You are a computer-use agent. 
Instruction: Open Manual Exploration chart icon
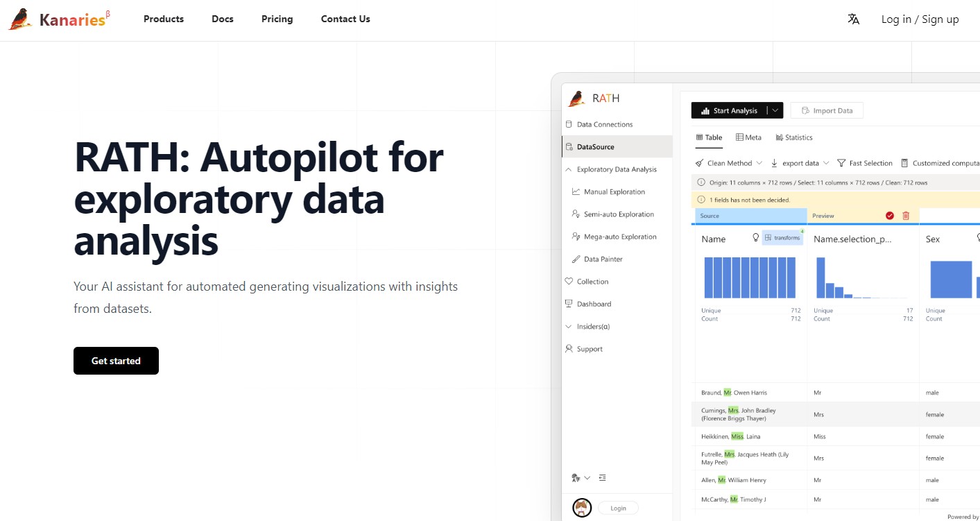pos(576,192)
